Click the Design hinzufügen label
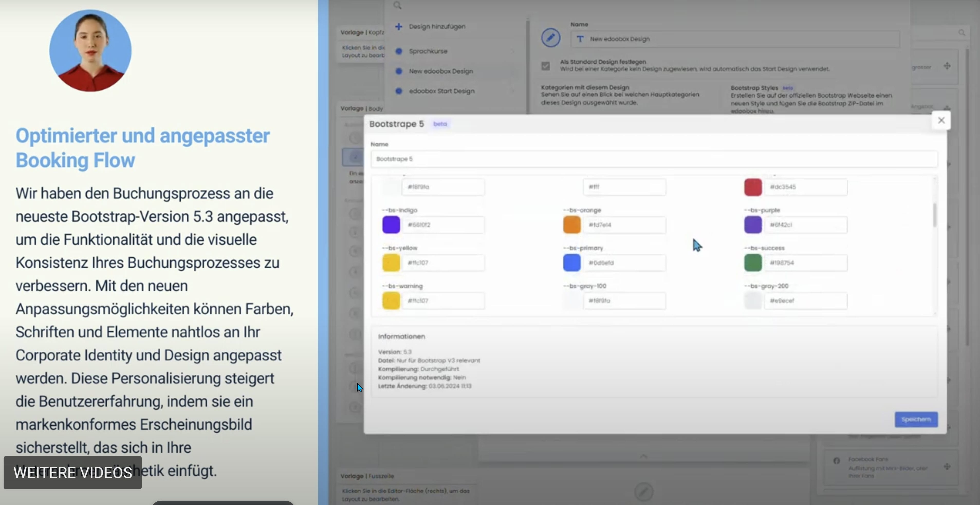 (437, 27)
